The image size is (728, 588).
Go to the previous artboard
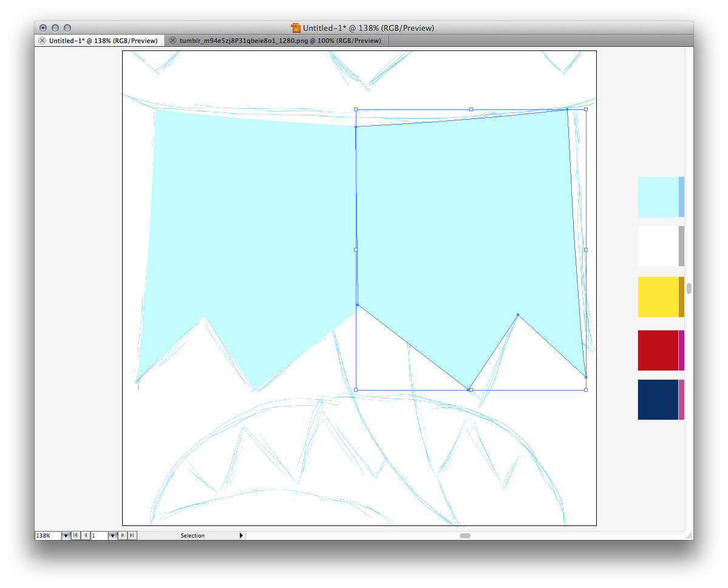click(x=85, y=535)
